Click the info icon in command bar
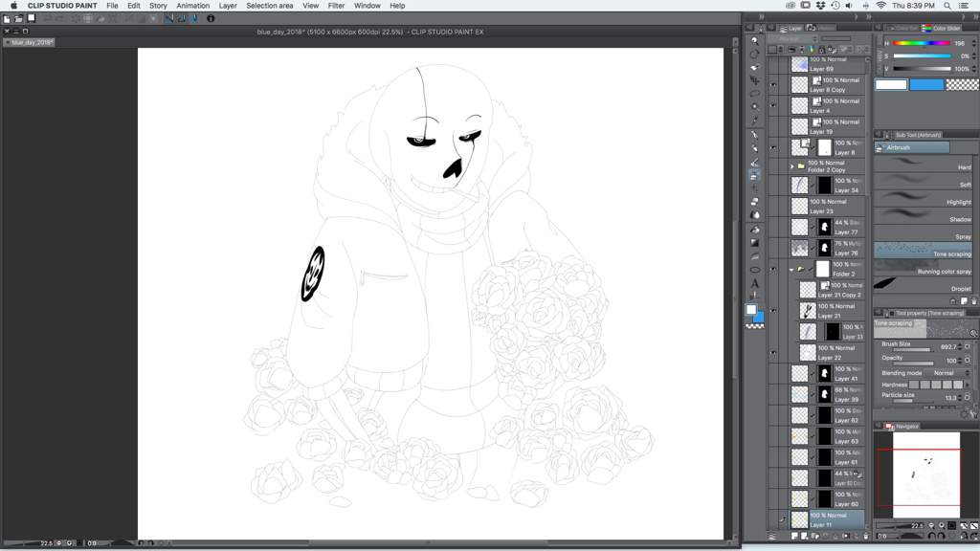 click(x=211, y=19)
